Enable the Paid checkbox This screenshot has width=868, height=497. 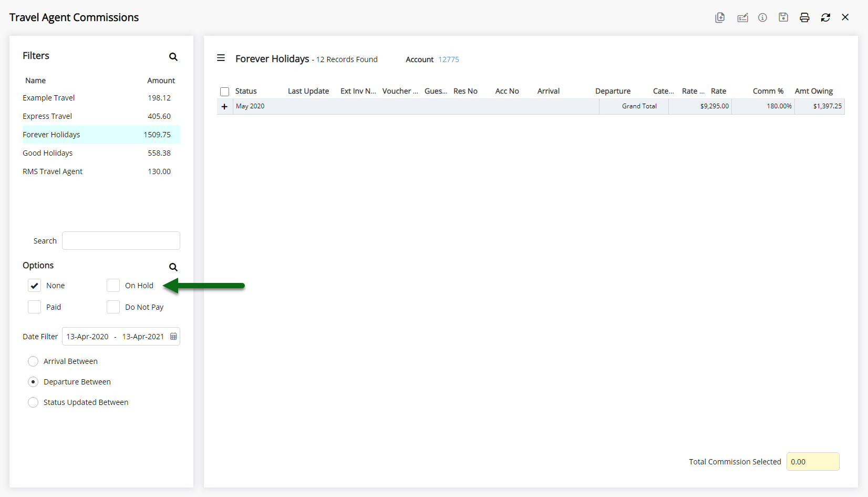(34, 307)
